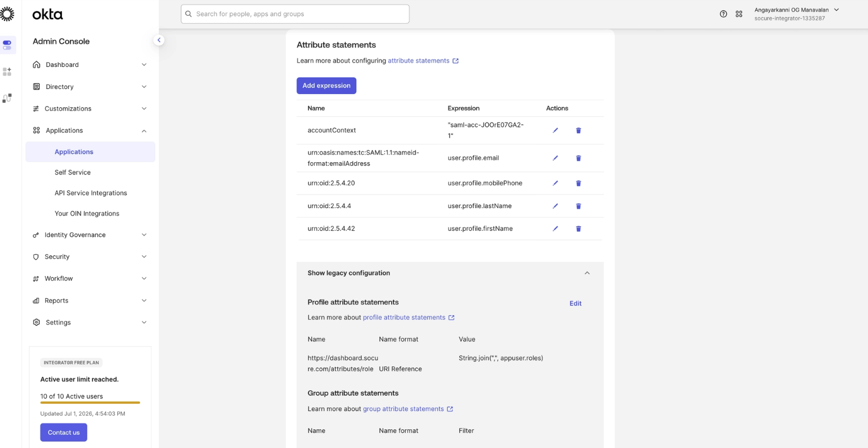
Task: Open external link icon beside group attribute statements
Action: click(x=450, y=409)
